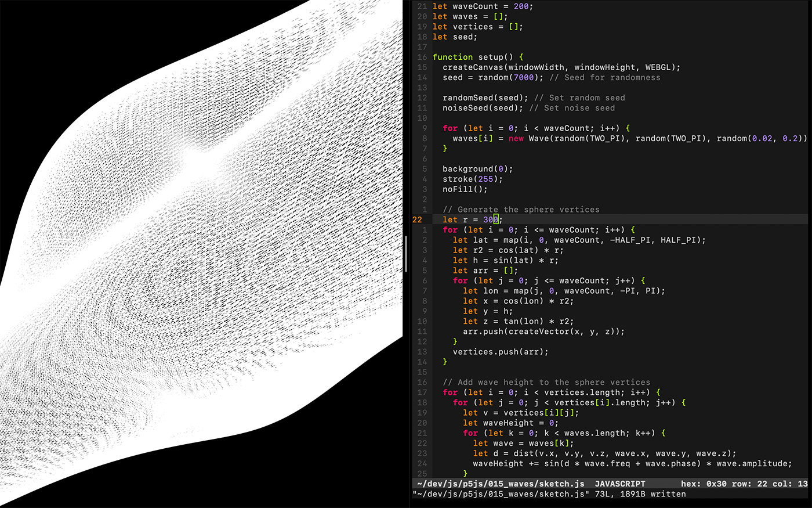Click the 'let arr = [];' line
Screen dimensions: 812x508
click(485, 271)
